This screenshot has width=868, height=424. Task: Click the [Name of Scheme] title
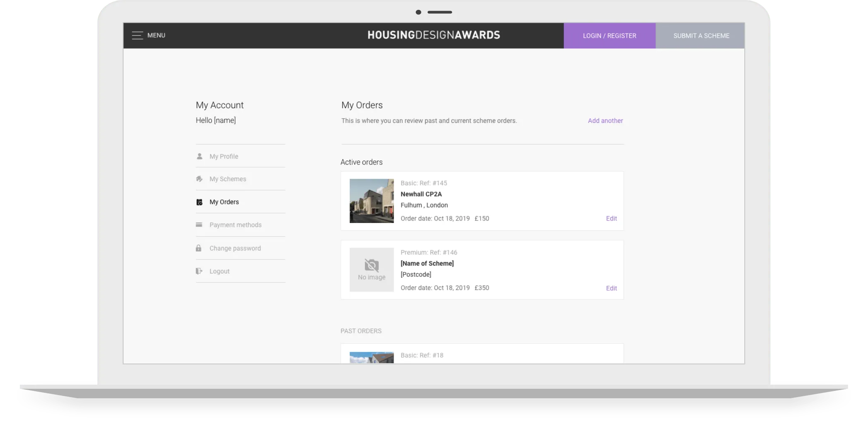point(427,264)
